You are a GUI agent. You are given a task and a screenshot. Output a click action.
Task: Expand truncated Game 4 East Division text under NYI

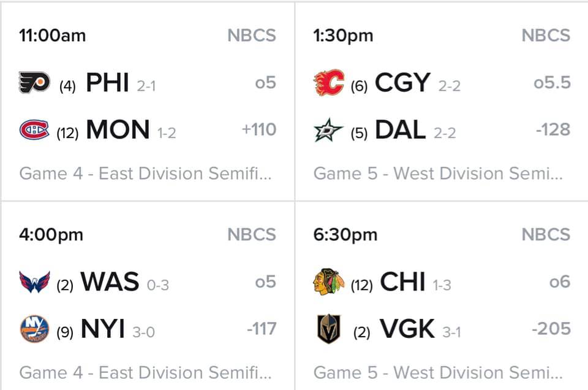[145, 372]
